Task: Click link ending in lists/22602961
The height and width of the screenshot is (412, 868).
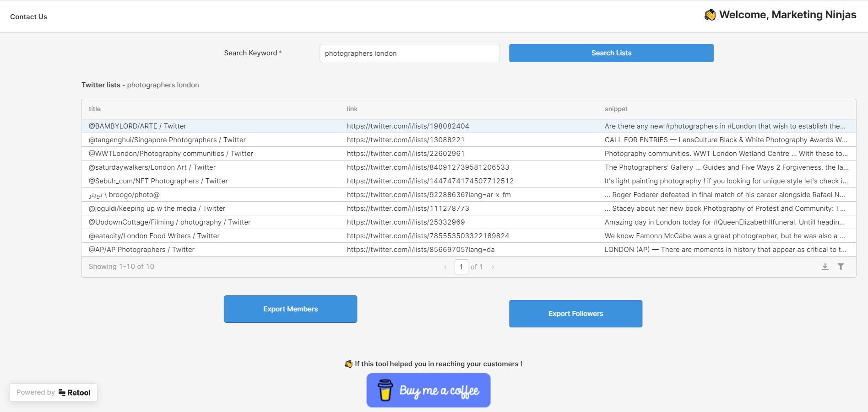Action: click(x=406, y=154)
